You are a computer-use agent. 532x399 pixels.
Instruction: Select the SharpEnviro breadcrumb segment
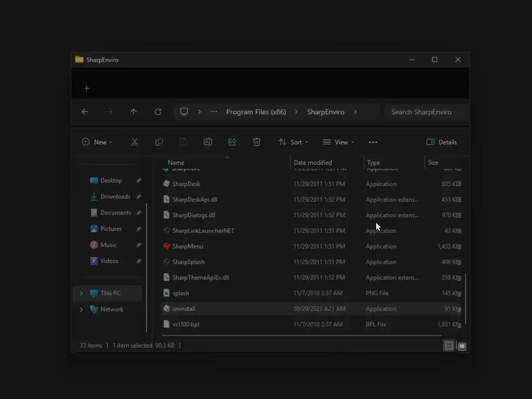(x=325, y=112)
